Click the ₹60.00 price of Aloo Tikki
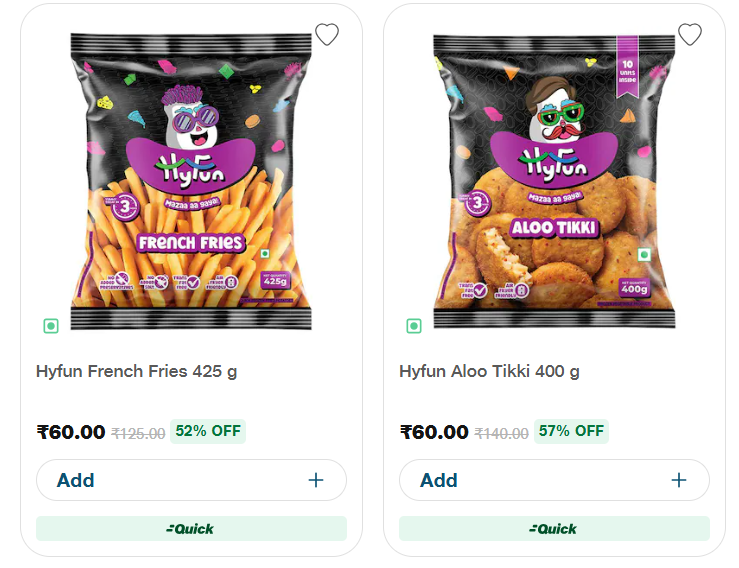The height and width of the screenshot is (568, 739). click(x=434, y=432)
